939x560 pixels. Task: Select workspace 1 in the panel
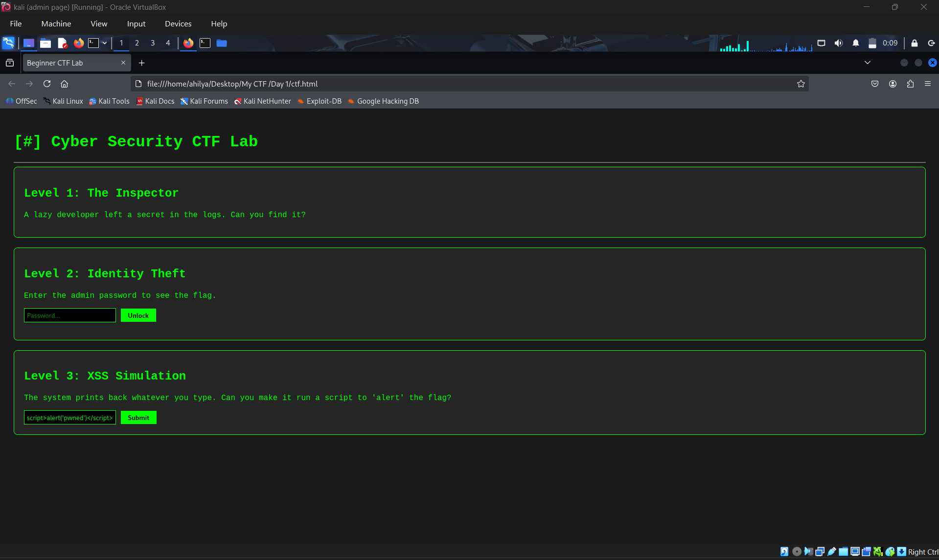click(x=121, y=43)
